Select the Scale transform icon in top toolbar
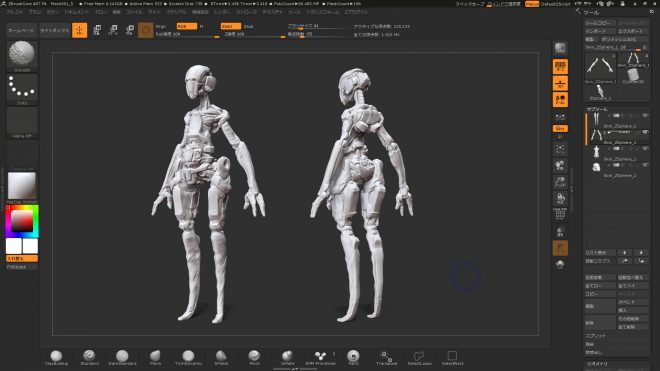The height and width of the screenshot is (371, 660). 113,30
